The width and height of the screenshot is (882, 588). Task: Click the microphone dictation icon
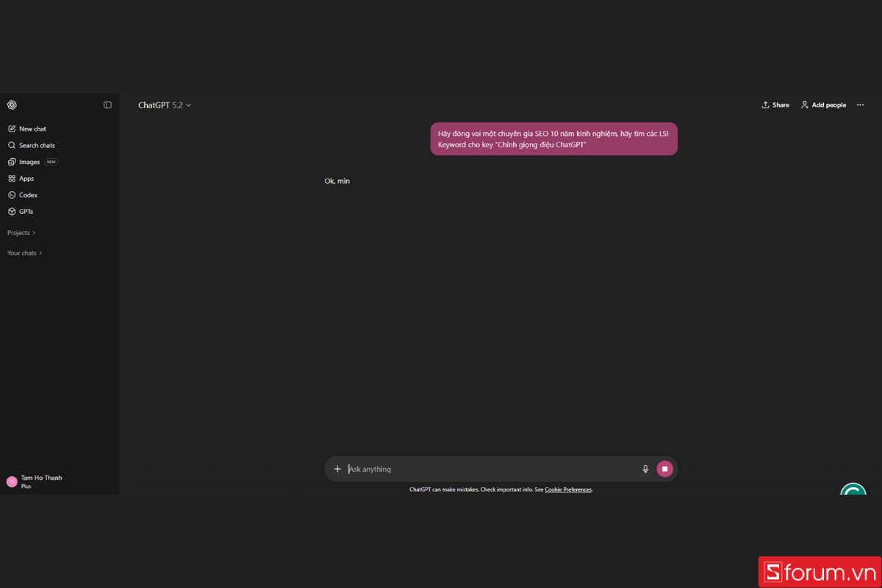click(x=645, y=469)
